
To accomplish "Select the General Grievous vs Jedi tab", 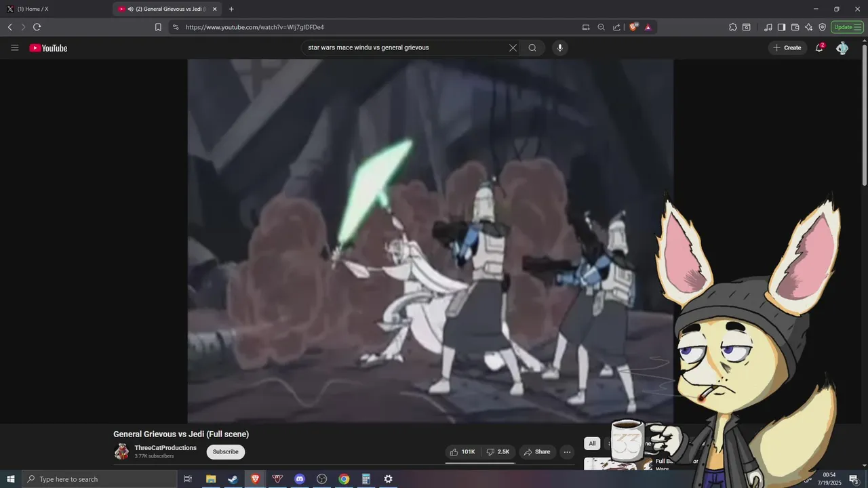I will (167, 9).
